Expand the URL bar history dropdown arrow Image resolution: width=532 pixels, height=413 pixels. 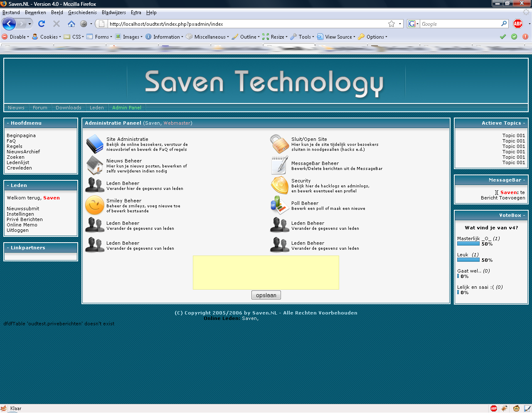coord(400,24)
